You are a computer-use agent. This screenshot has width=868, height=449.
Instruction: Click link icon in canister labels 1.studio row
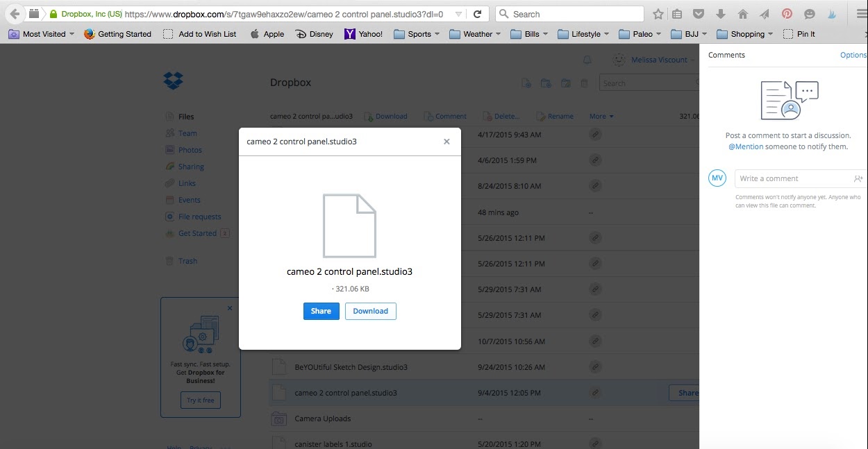click(x=595, y=444)
